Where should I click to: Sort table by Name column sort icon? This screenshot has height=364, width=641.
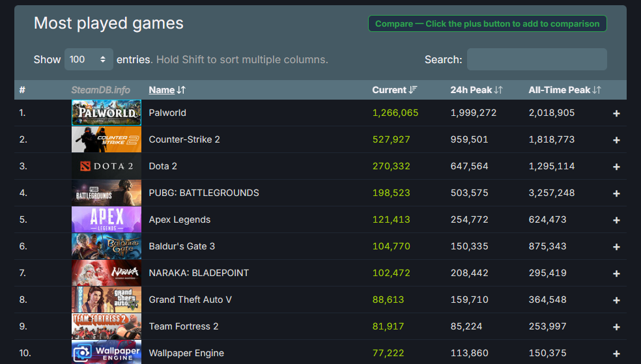(182, 90)
